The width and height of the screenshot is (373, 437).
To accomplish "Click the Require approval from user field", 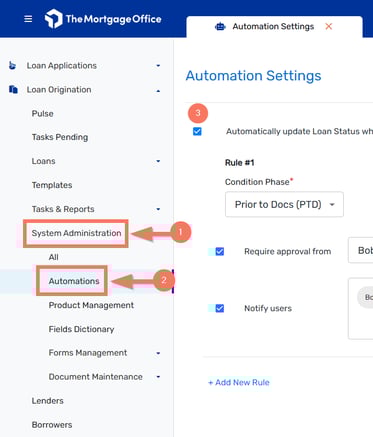I will (x=360, y=250).
